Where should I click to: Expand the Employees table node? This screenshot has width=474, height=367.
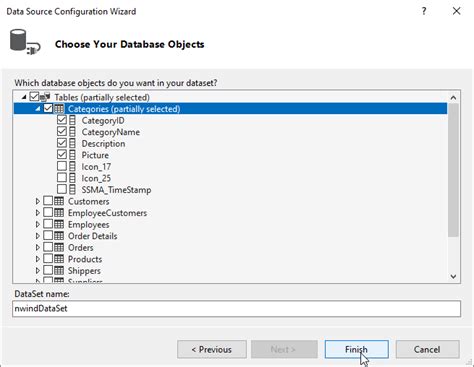click(x=38, y=224)
